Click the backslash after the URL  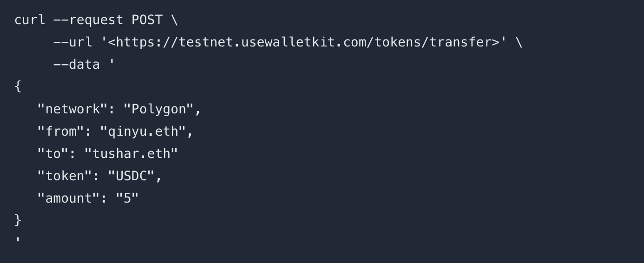click(x=519, y=42)
